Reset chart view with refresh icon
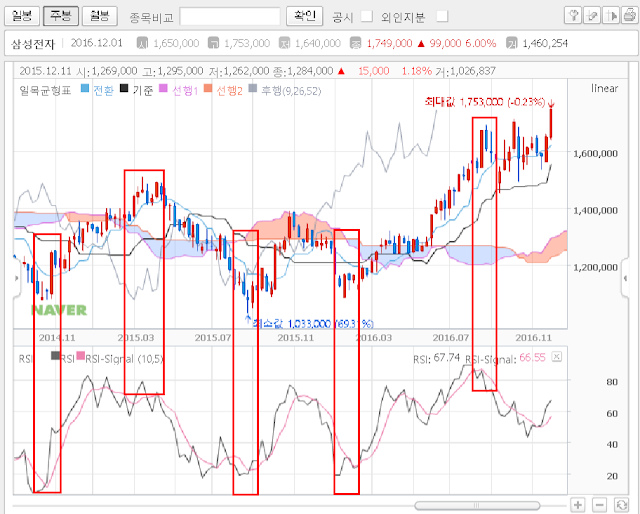This screenshot has width=640, height=514. tap(621, 505)
